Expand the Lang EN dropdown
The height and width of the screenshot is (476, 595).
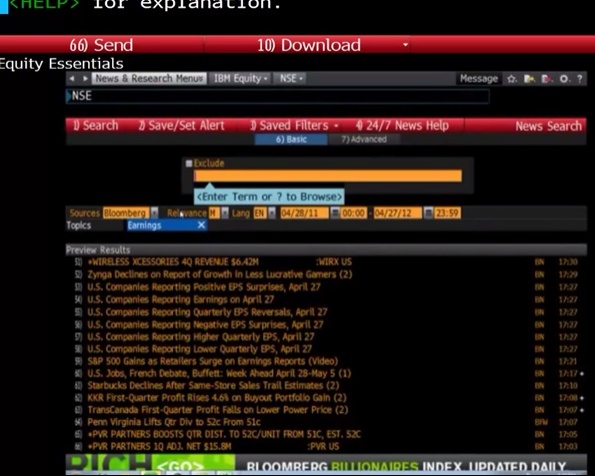pyautogui.click(x=272, y=213)
